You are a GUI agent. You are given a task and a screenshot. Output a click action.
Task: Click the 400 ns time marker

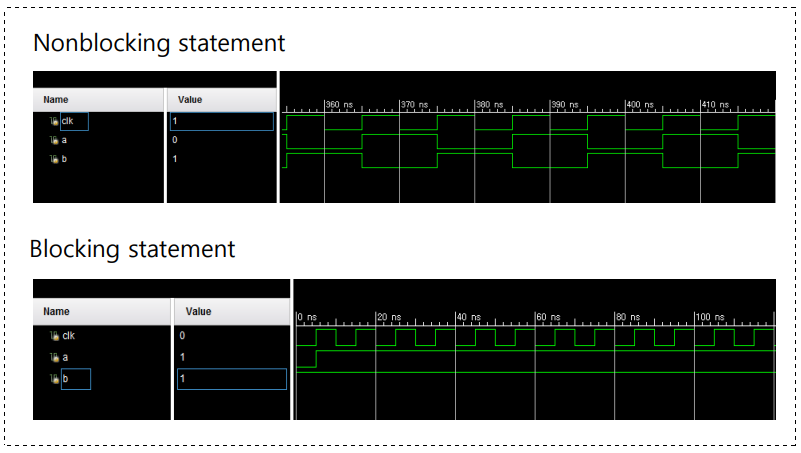pyautogui.click(x=640, y=104)
